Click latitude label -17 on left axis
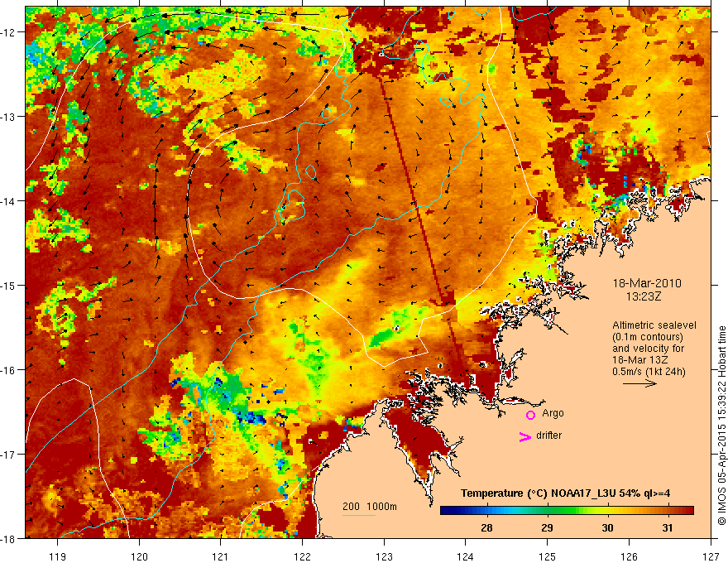 point(8,455)
